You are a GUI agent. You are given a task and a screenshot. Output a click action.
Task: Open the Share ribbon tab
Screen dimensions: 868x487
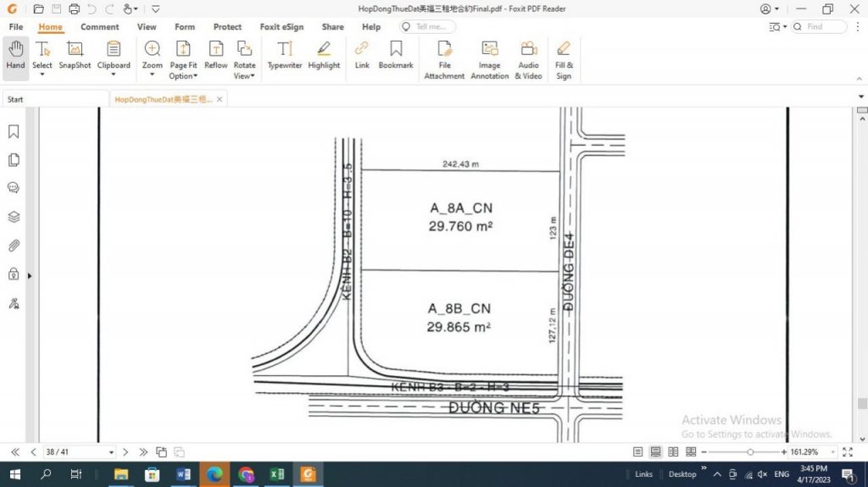pyautogui.click(x=332, y=26)
